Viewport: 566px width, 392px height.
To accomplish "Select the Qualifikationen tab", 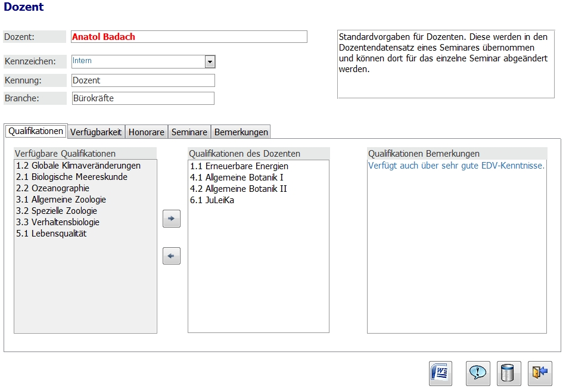I will point(36,131).
